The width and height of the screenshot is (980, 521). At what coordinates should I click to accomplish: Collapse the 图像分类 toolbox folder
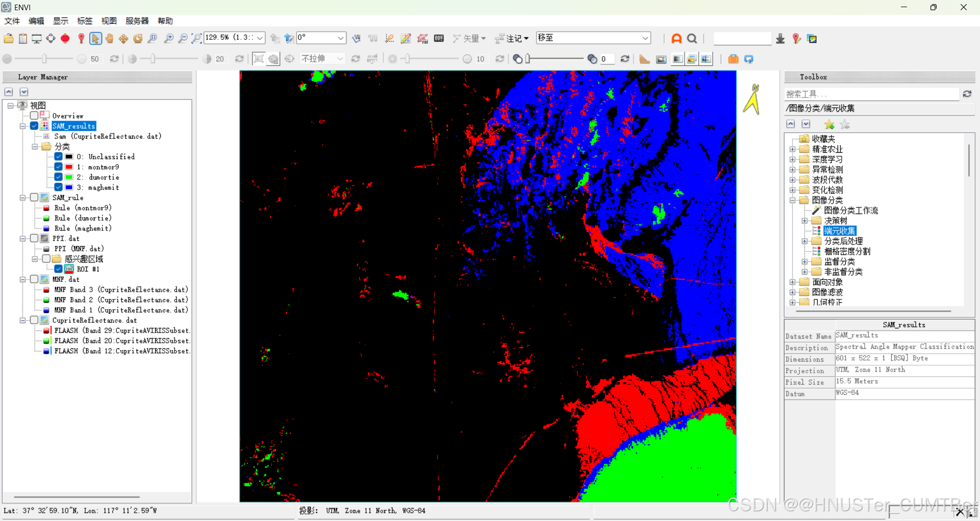tap(792, 200)
